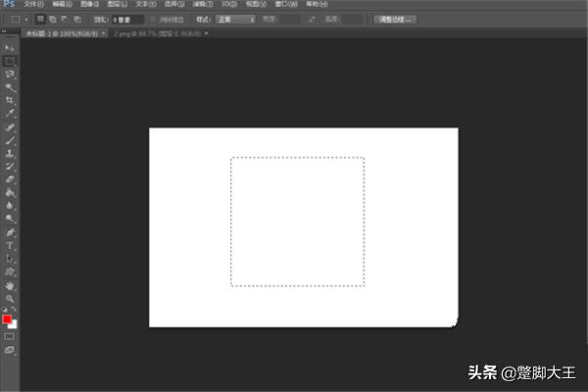588x392 pixels.
Task: Swap foreground and background colors
Action: pyautogui.click(x=14, y=309)
